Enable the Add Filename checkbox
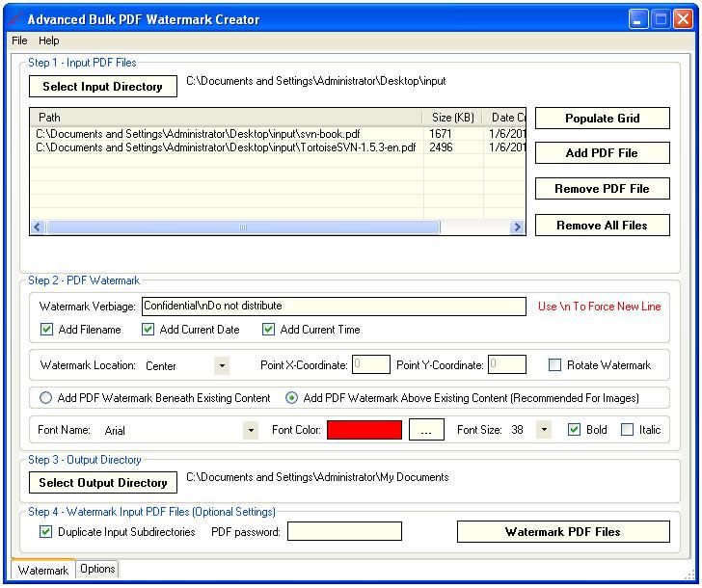The width and height of the screenshot is (702, 588). [x=47, y=330]
